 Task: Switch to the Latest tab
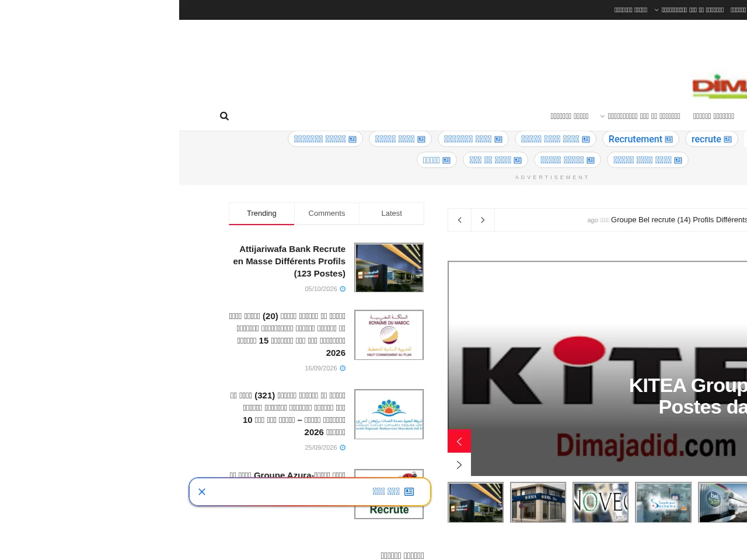pos(392,213)
